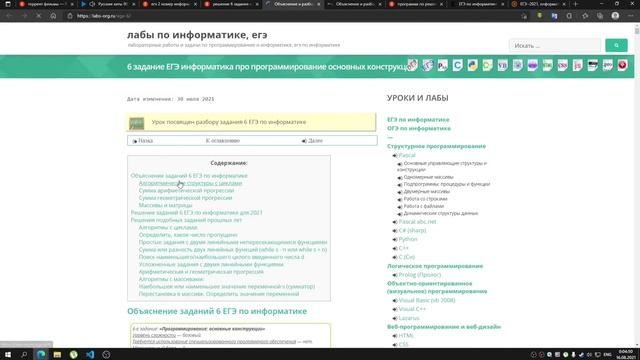Open sidebar 'Логическое программирование' heading link
The height and width of the screenshot is (360, 640).
[435, 266]
